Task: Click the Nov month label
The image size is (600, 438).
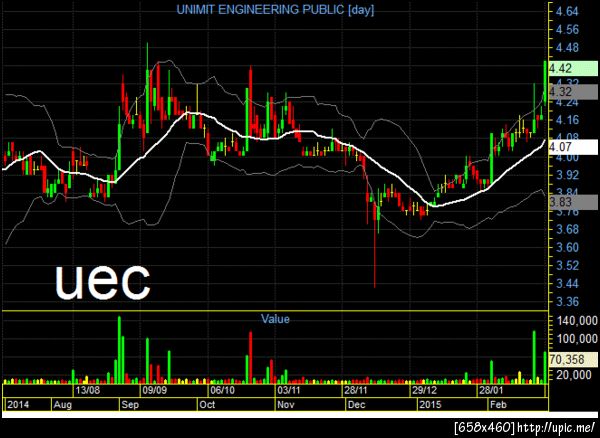Action: coord(286,404)
